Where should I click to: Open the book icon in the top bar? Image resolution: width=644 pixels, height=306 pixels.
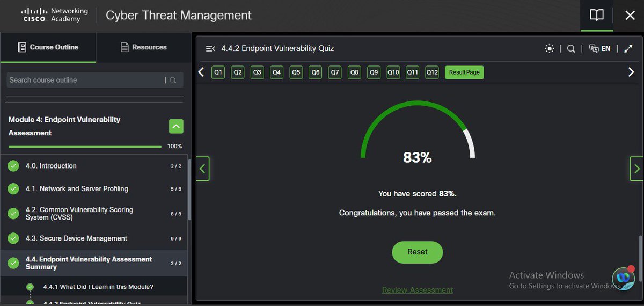pyautogui.click(x=597, y=15)
